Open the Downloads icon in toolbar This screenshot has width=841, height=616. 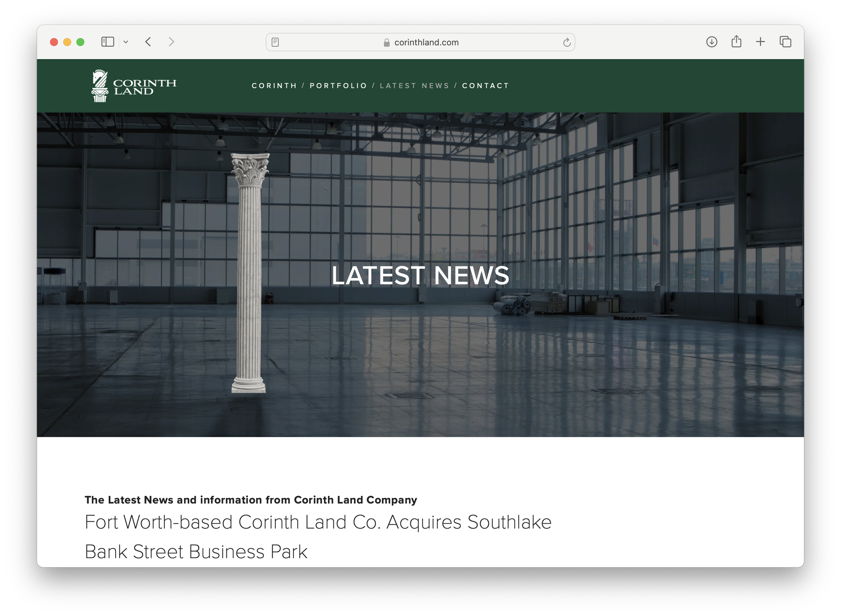tap(711, 42)
